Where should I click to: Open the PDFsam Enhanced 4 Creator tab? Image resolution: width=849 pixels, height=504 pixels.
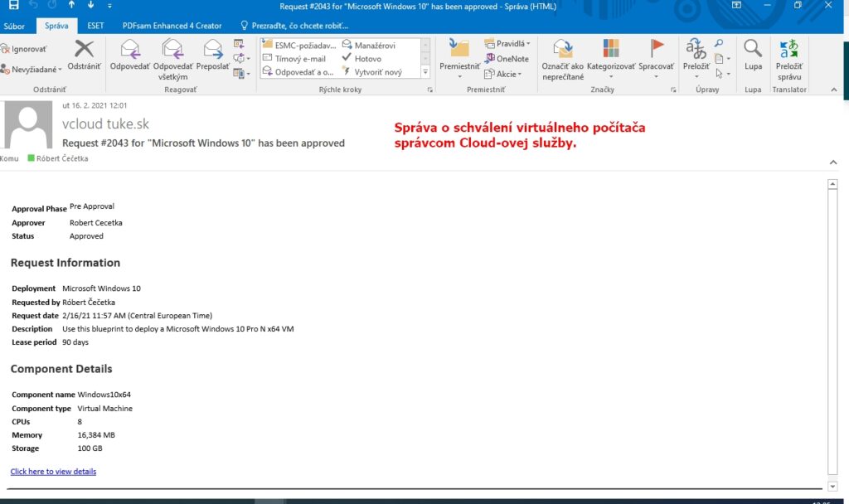(172, 26)
